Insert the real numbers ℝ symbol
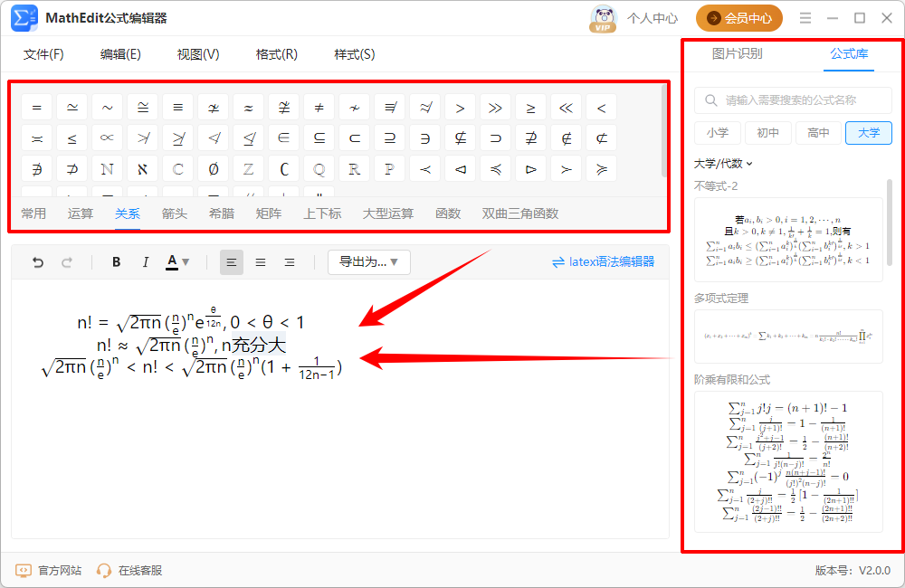This screenshot has width=905, height=588. point(355,169)
